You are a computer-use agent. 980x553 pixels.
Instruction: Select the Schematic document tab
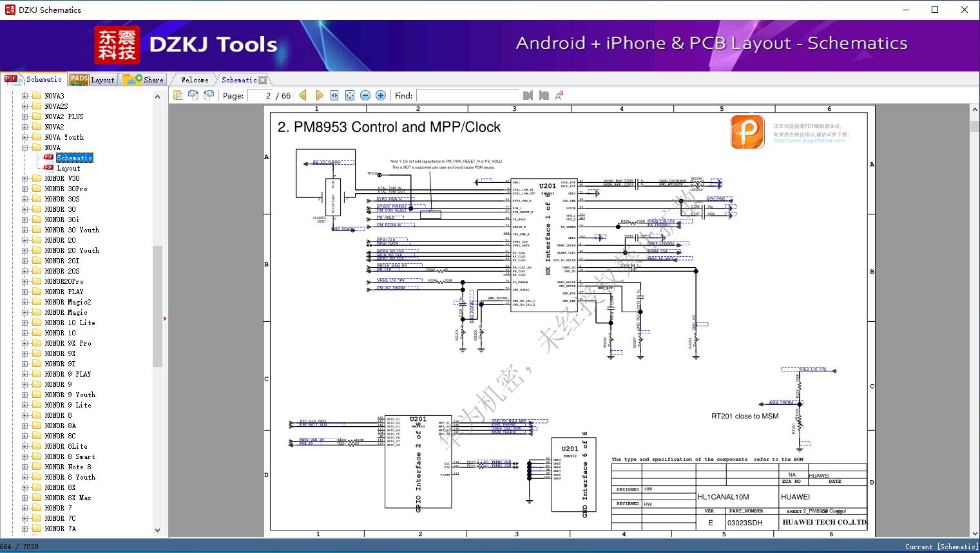coord(239,80)
